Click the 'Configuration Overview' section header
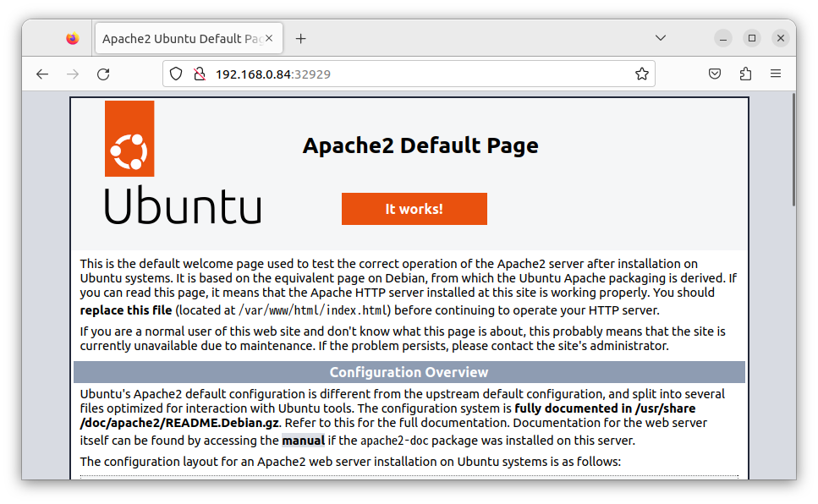 409,372
